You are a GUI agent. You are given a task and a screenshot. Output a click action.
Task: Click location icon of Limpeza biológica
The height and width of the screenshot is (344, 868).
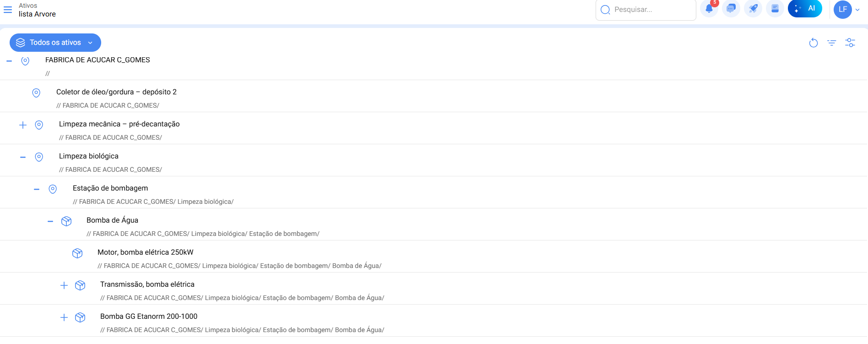[x=39, y=157]
